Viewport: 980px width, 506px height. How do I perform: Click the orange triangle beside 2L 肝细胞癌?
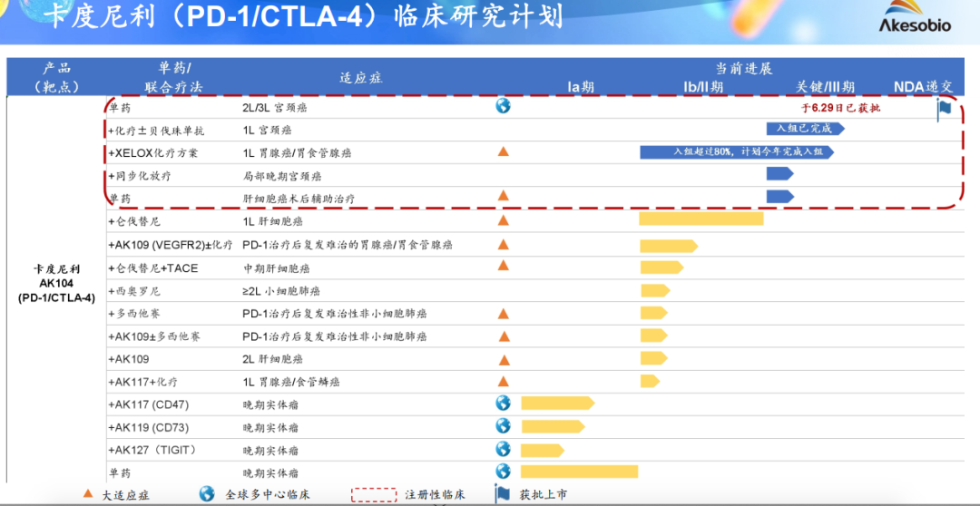(x=504, y=359)
